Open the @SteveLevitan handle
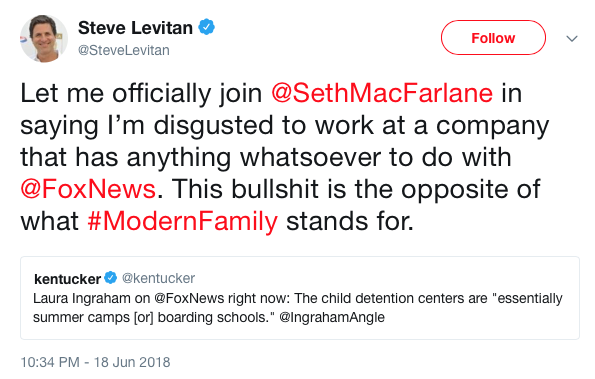595x379 pixels. 124,50
